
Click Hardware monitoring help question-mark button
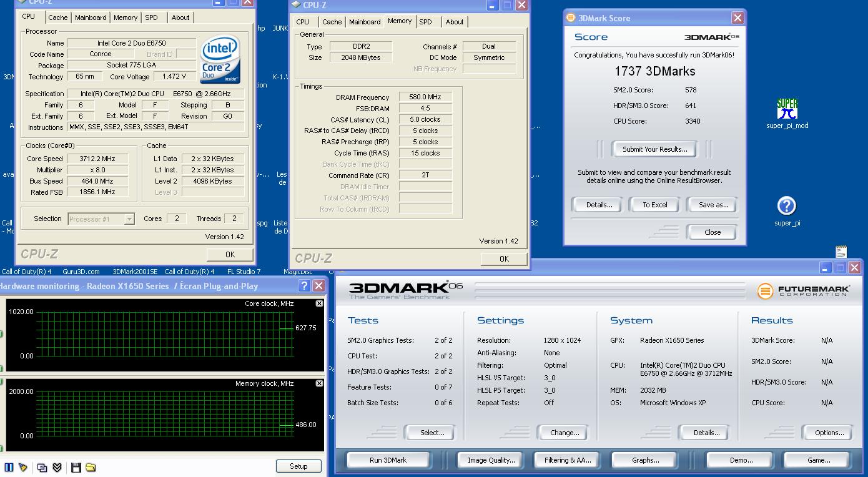304,286
